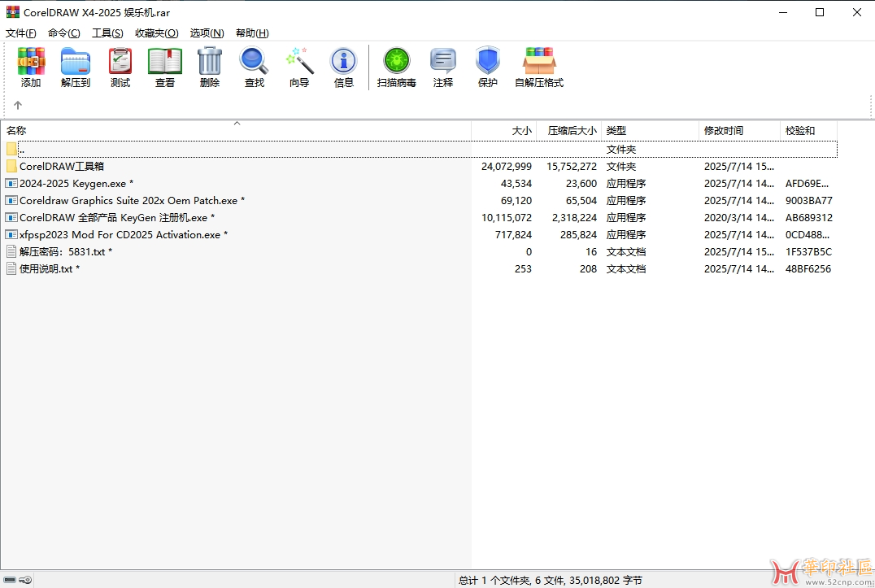Click the packed size value 2,318,224
This screenshot has width=875, height=588.
(x=574, y=218)
